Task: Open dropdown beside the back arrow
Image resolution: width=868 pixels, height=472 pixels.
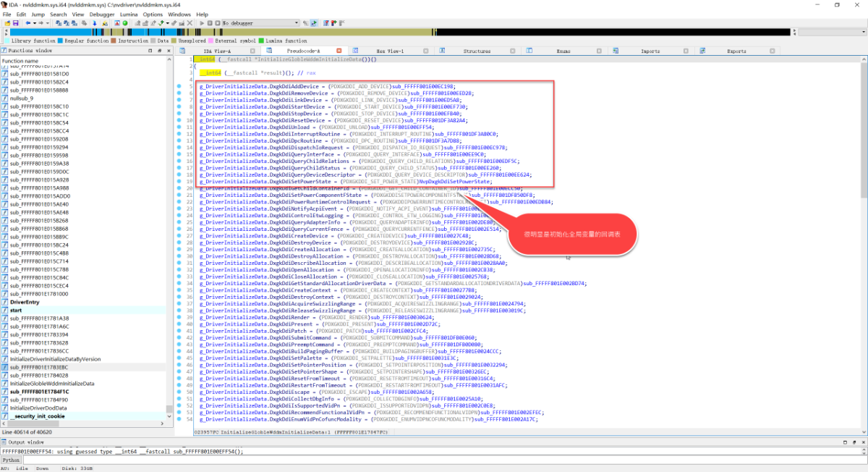Action: [35, 23]
